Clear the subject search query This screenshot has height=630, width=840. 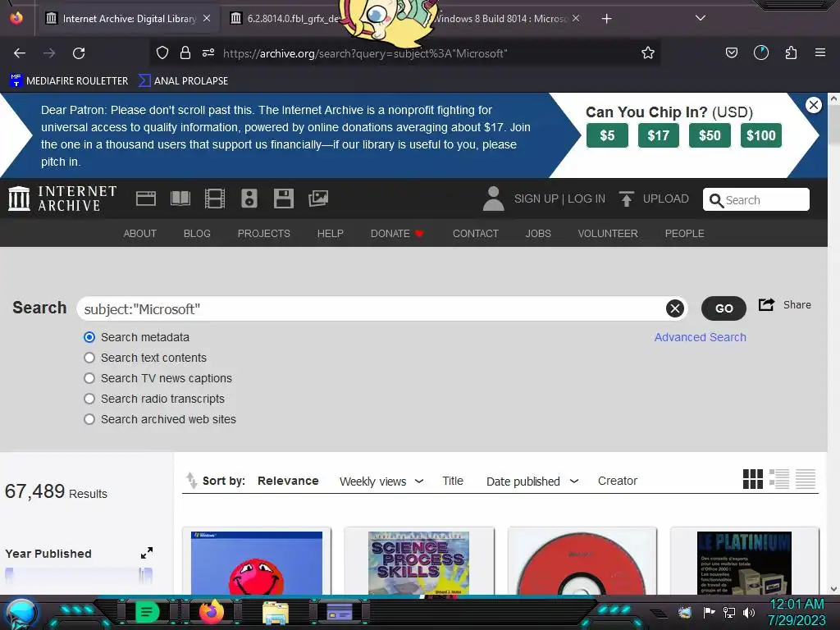tap(675, 308)
